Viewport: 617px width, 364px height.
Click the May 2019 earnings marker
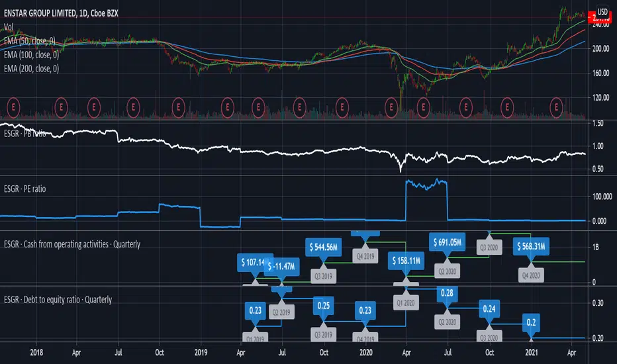click(x=258, y=107)
